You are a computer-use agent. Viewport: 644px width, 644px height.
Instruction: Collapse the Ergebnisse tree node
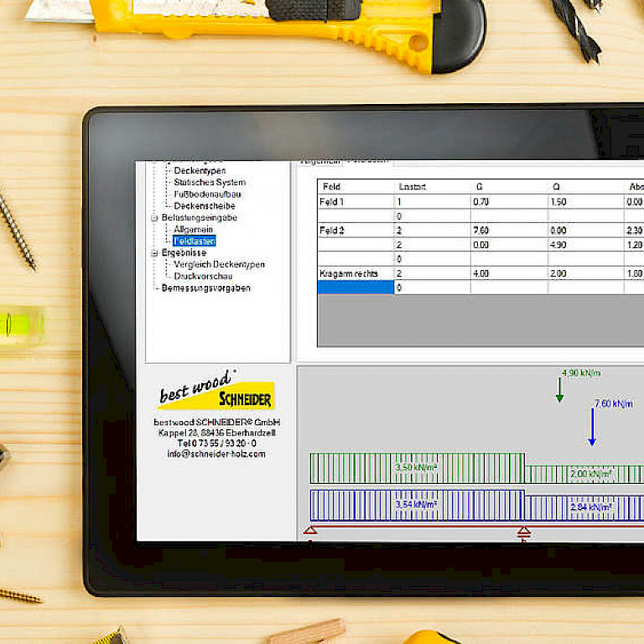click(154, 253)
